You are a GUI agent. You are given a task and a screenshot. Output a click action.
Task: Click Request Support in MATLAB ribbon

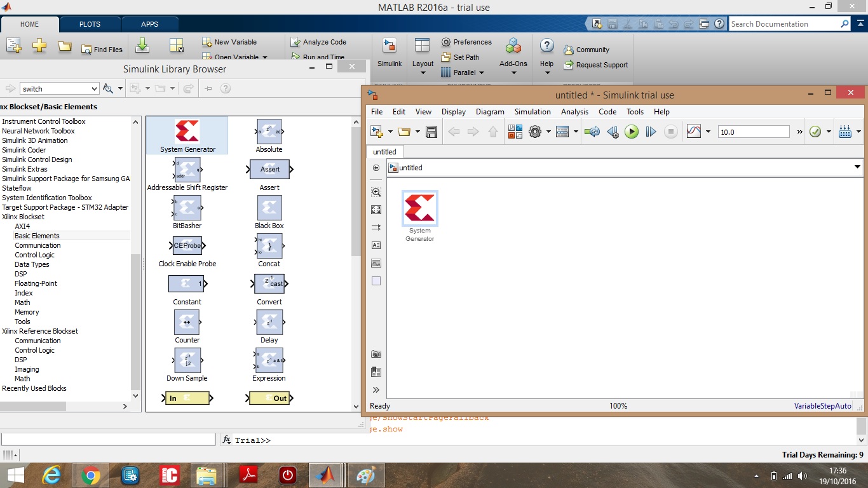[x=595, y=65]
